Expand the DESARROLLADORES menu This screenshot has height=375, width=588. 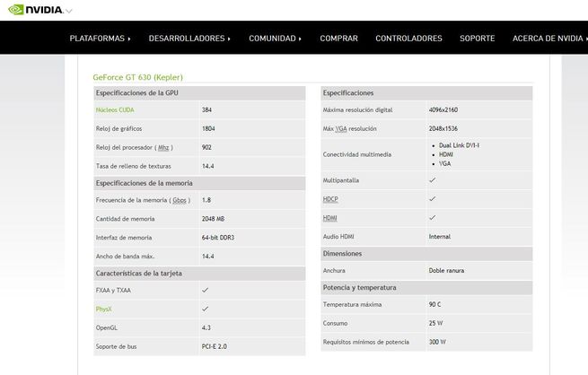(189, 39)
